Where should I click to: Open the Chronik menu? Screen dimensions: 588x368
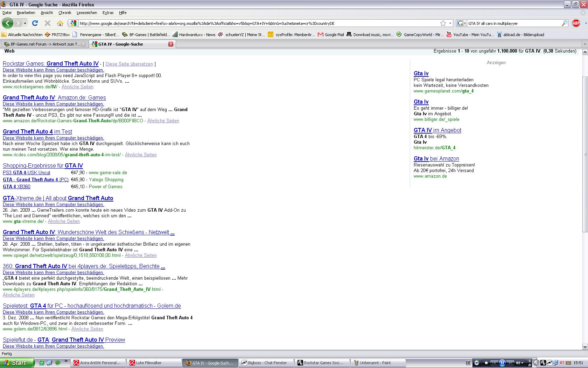65,13
